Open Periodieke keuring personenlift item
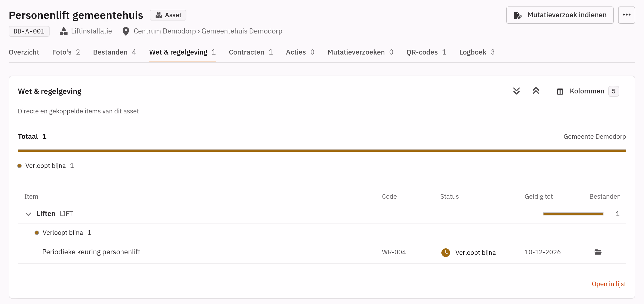 pyautogui.click(x=91, y=252)
